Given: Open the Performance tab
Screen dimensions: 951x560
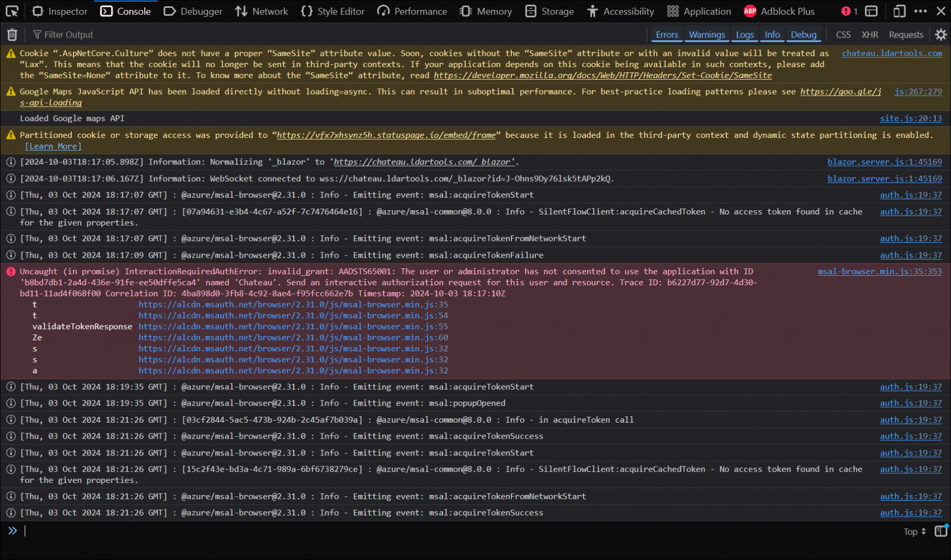Looking at the screenshot, I should [412, 11].
